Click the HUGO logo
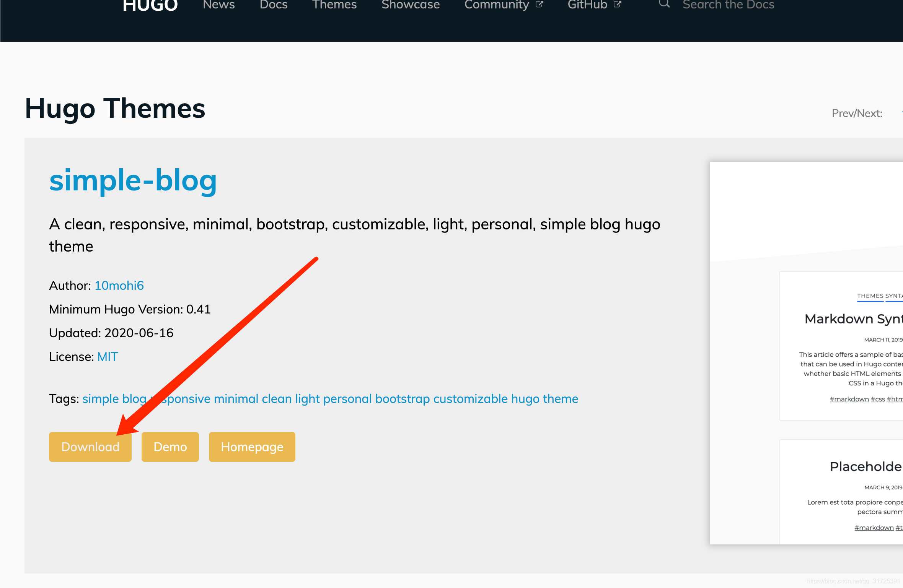The image size is (903, 588). (x=150, y=5)
